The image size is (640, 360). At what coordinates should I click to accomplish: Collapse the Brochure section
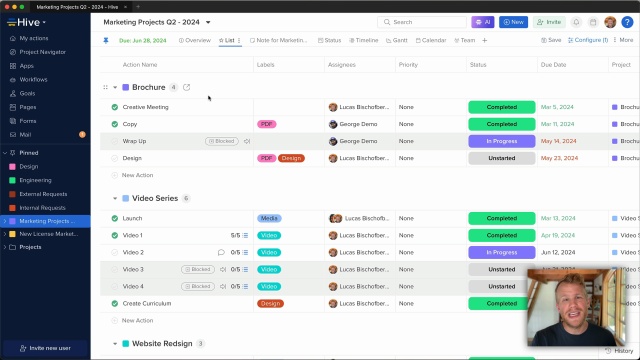[115, 87]
